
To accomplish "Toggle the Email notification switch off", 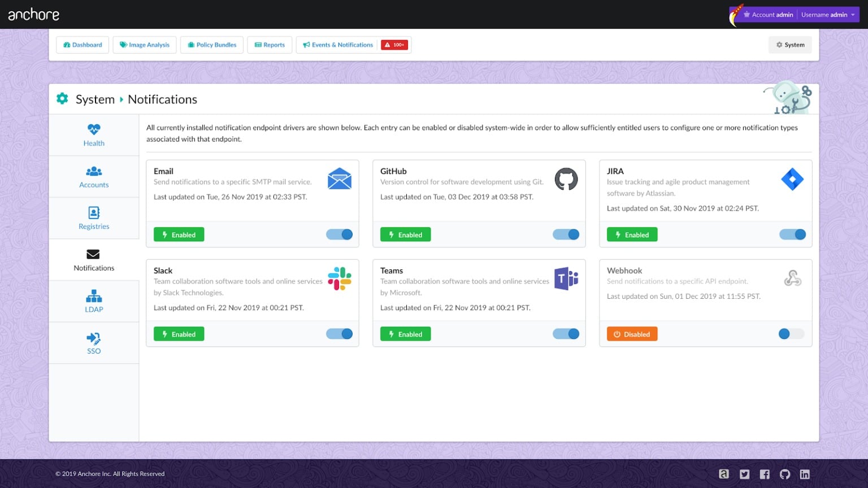I will pyautogui.click(x=340, y=234).
